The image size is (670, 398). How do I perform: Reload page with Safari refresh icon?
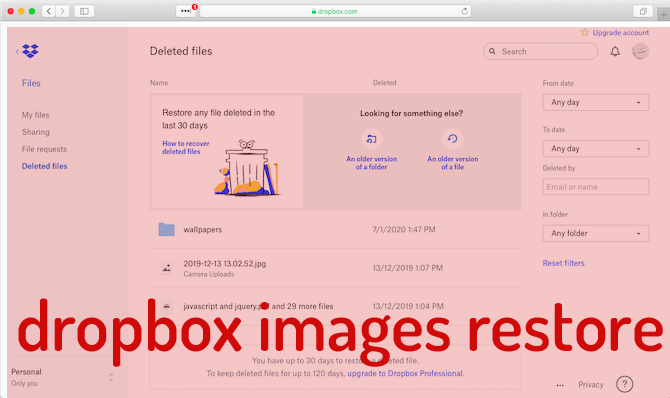[x=464, y=11]
